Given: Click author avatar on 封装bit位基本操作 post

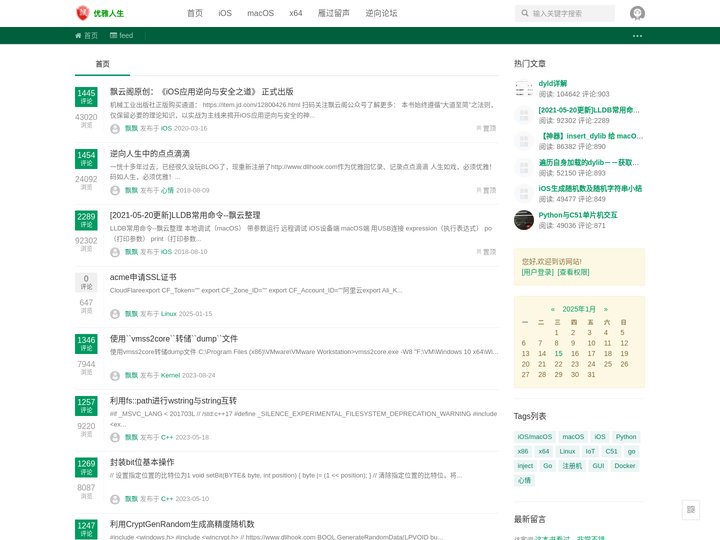Looking at the screenshot, I should point(115,499).
